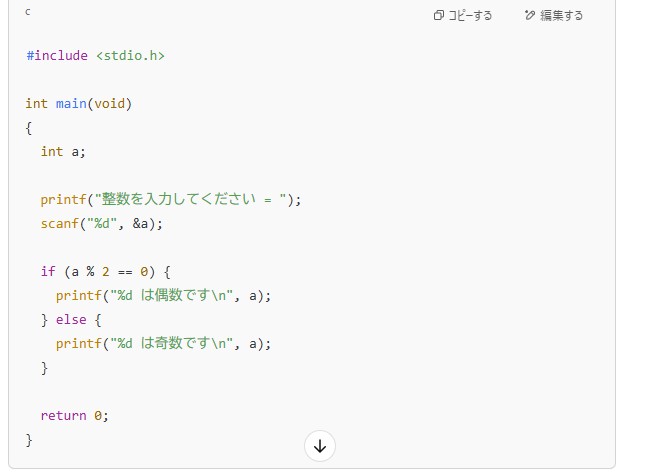
Task: Click the 'return 0;' line
Action: pos(74,416)
